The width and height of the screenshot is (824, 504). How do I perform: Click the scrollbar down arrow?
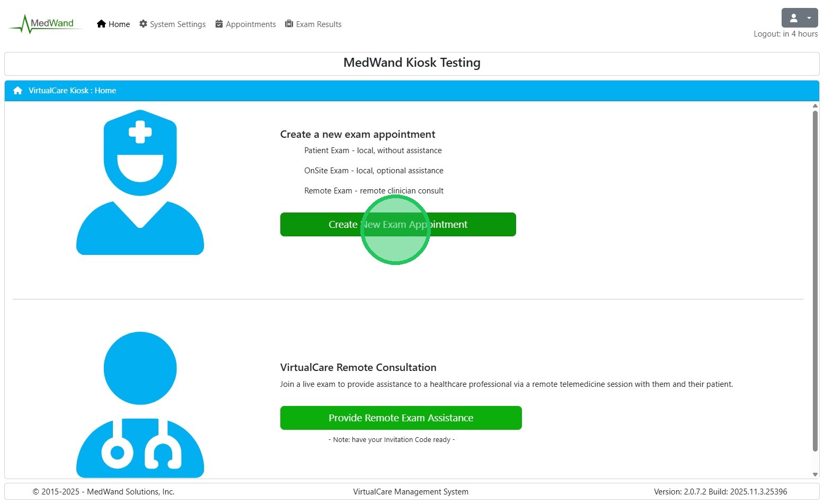(x=815, y=474)
